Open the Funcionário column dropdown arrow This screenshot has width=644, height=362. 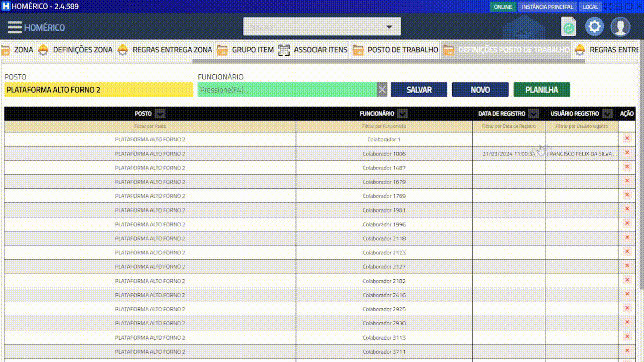coord(402,114)
